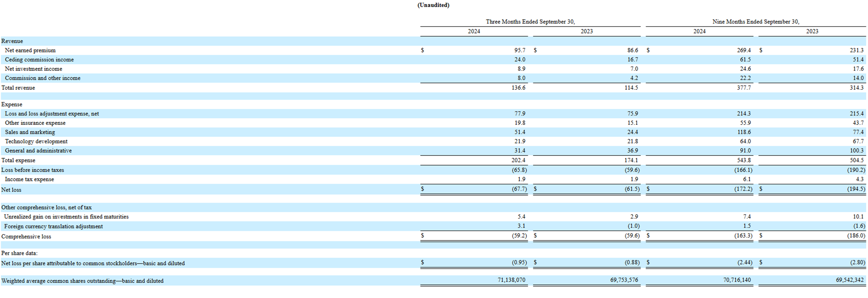Select the "Three Months Ended September 30," header

(530, 22)
